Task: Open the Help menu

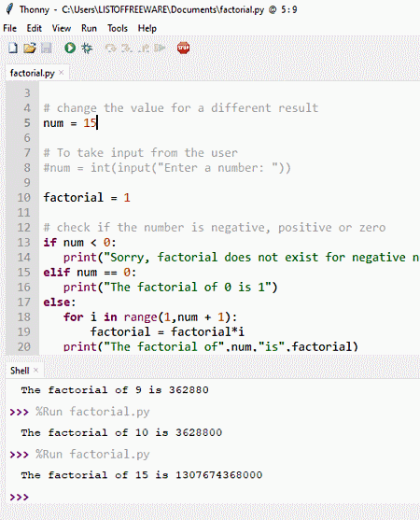Action: pyautogui.click(x=147, y=28)
